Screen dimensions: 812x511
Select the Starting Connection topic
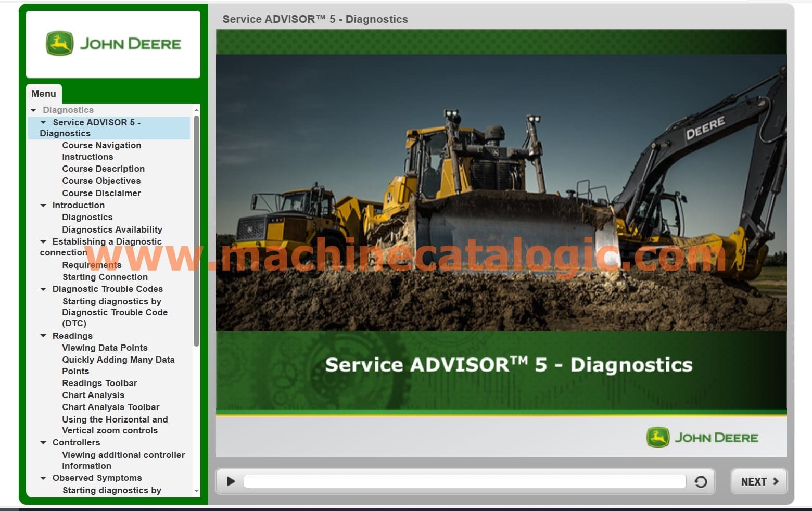(105, 277)
